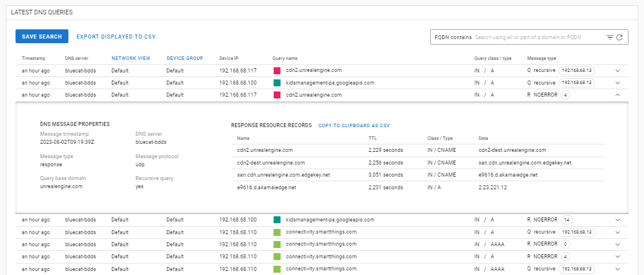Select the DNS server column header
Screen dimensions: 644x275
click(x=77, y=58)
